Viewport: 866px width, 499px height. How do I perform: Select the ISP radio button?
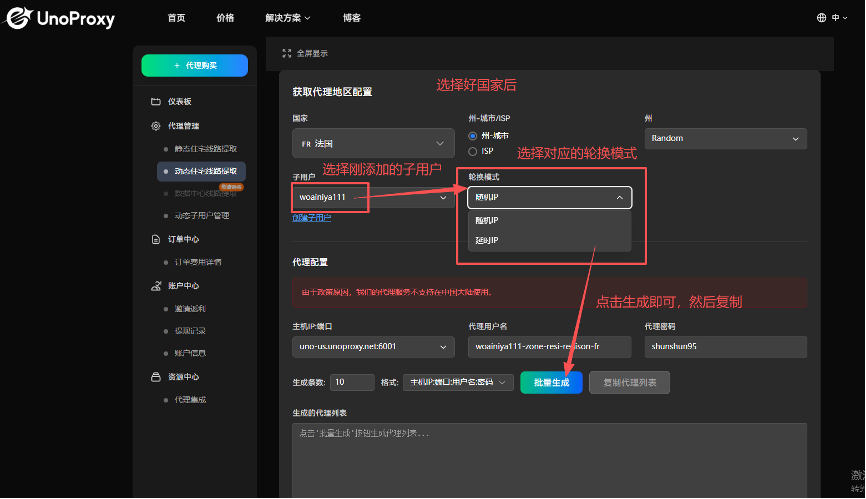pos(473,151)
